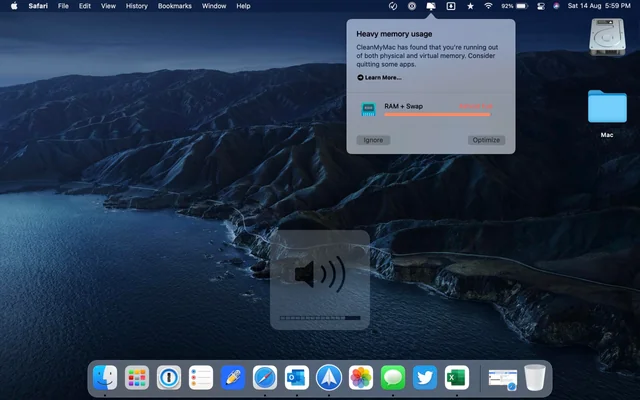
Task: Launch Spark mail app from the Dock
Action: (x=329, y=378)
